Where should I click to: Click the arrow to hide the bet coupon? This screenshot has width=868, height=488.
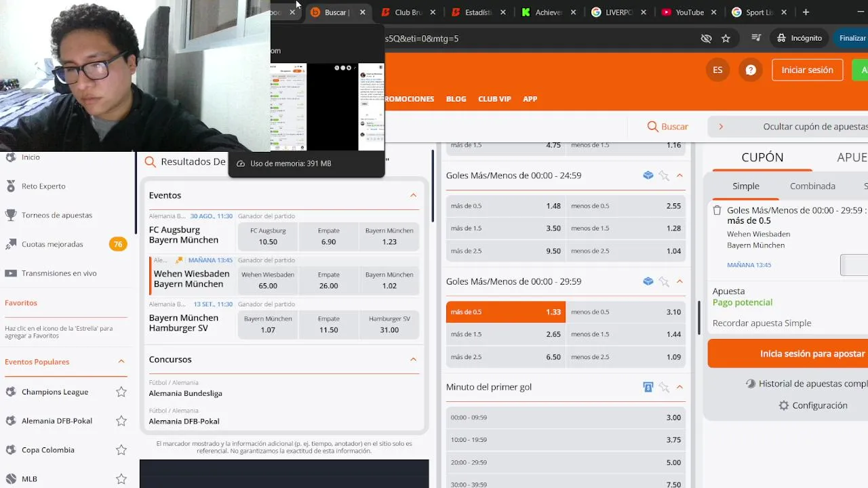pyautogui.click(x=721, y=127)
